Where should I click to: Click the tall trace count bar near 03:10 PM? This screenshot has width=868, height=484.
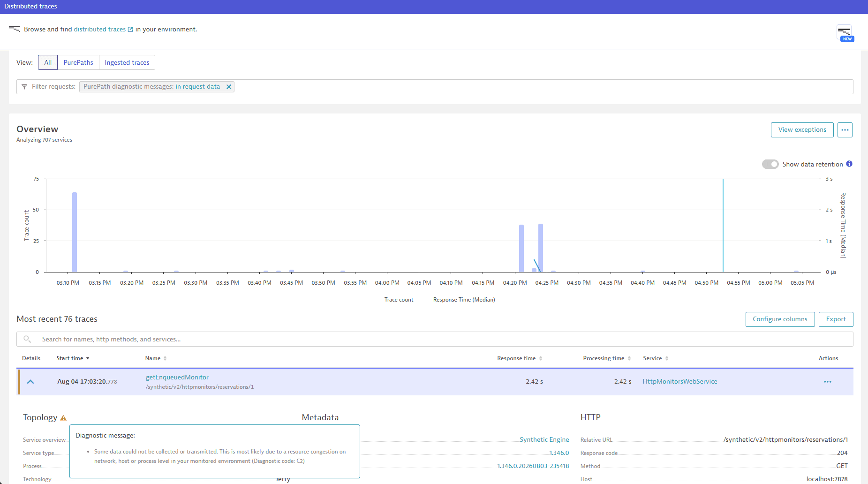point(75,232)
